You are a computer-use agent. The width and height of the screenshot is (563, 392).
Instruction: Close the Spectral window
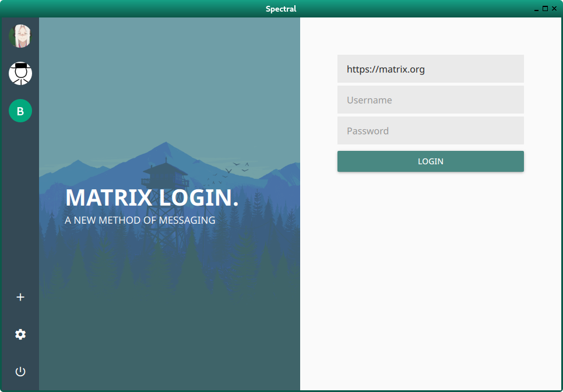coord(554,9)
